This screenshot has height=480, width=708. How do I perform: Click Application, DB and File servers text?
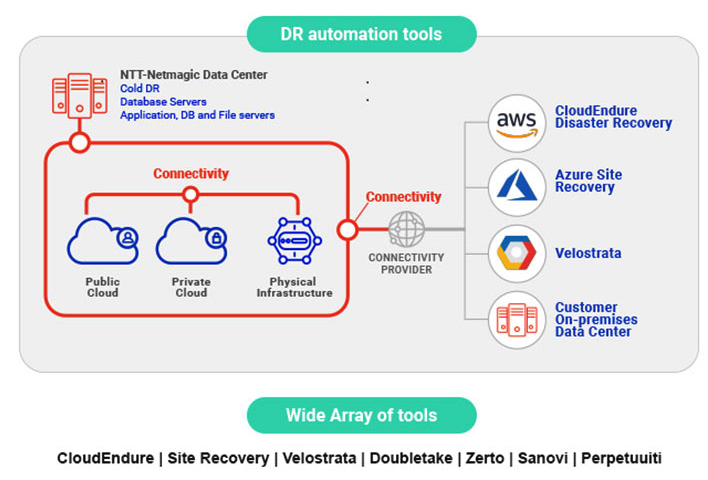click(x=197, y=116)
